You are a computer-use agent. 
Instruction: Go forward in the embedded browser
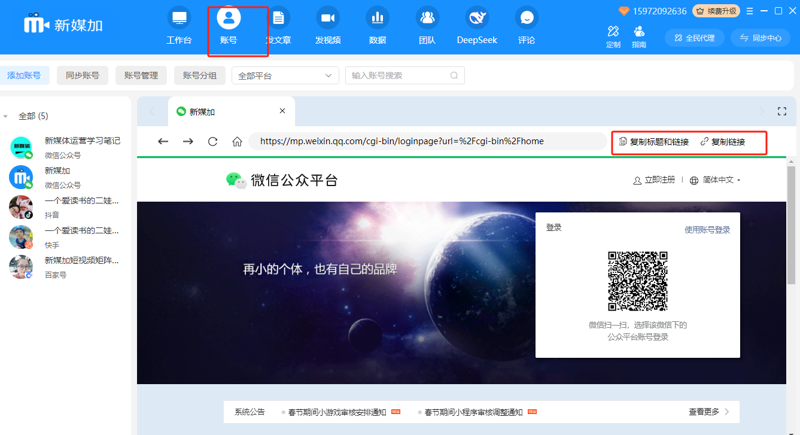(x=188, y=141)
